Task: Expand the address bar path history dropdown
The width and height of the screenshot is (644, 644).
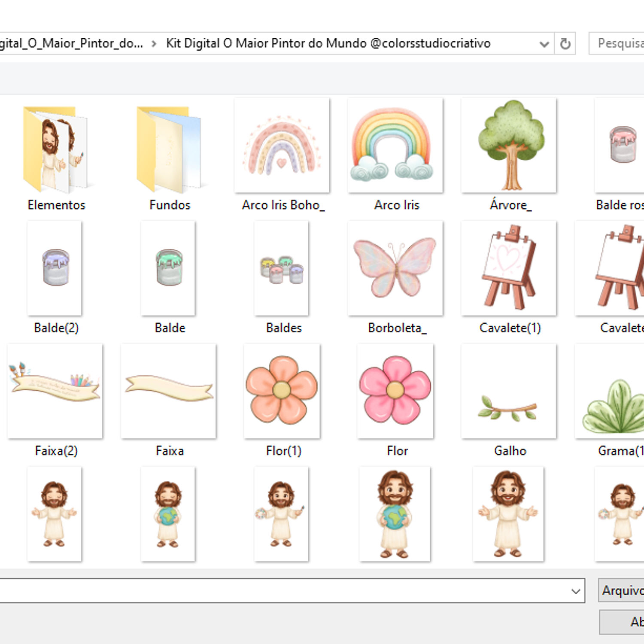Action: tap(544, 44)
